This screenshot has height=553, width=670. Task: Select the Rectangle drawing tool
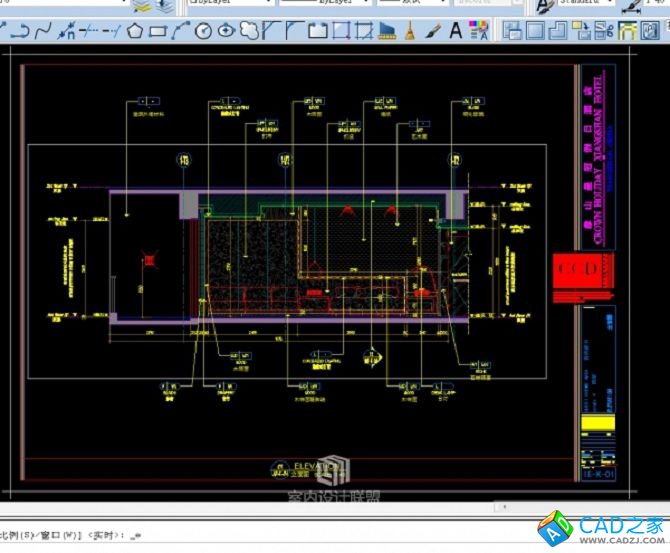coord(157,31)
